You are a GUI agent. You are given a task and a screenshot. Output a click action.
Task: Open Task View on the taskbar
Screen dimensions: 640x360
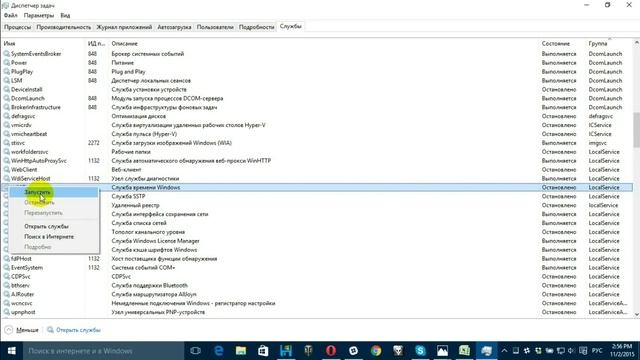[x=196, y=351]
